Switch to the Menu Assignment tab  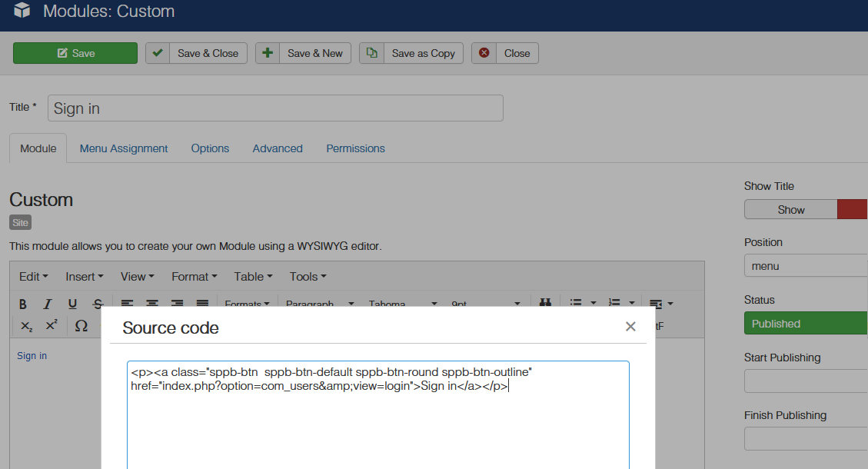click(x=124, y=148)
